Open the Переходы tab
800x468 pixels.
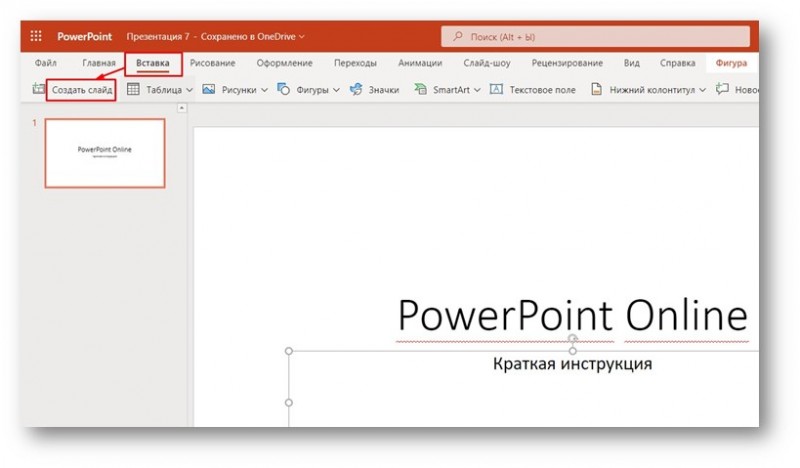[355, 63]
